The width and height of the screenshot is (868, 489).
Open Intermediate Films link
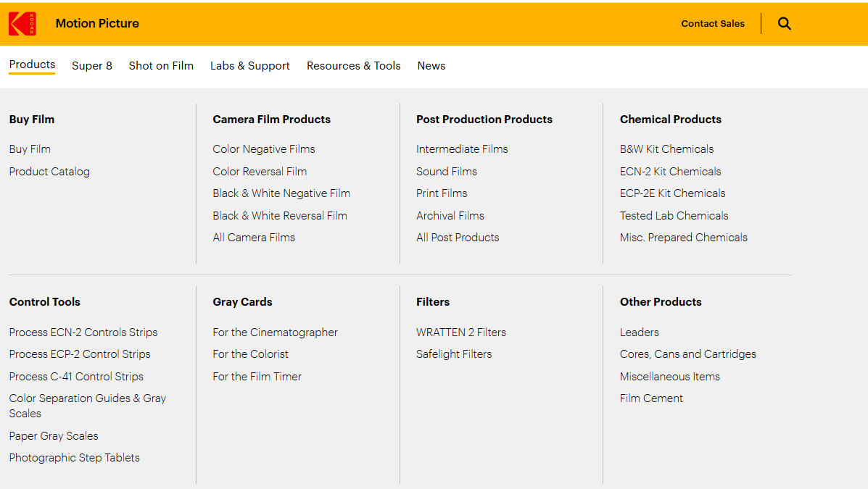coord(462,149)
